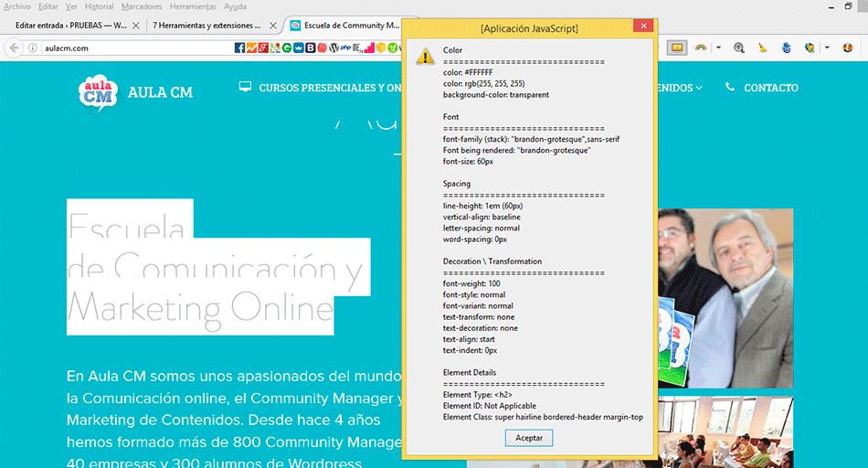Close the 7 Herramientas y extensiones tab

[x=273, y=26]
